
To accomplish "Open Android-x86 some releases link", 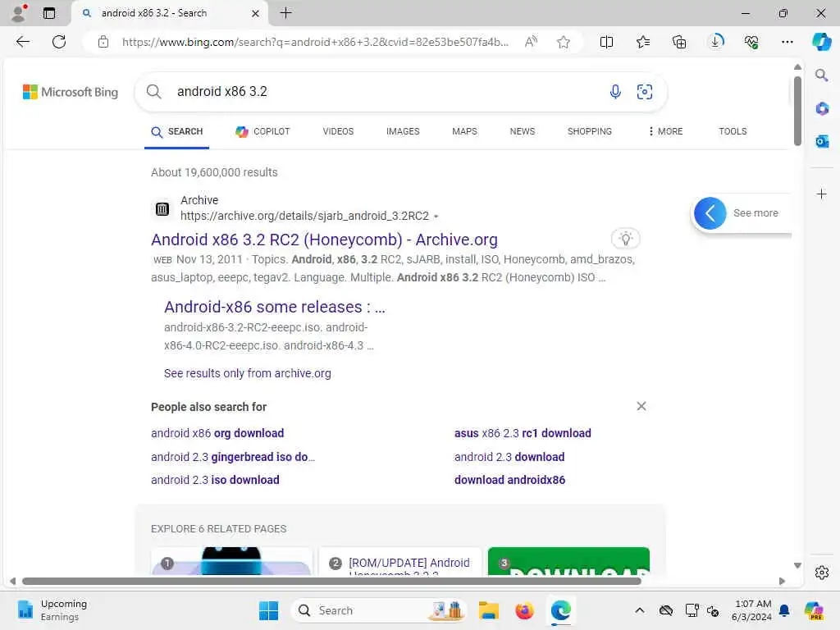I will (x=274, y=307).
